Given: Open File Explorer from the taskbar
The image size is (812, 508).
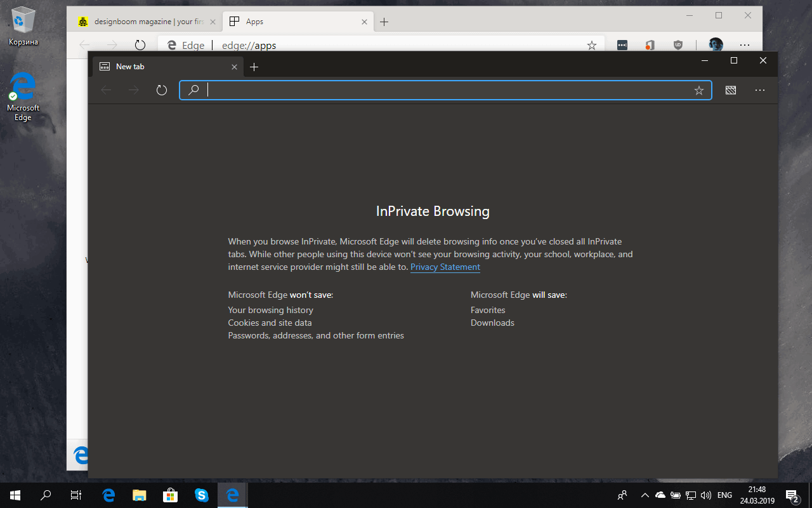Looking at the screenshot, I should pos(140,495).
